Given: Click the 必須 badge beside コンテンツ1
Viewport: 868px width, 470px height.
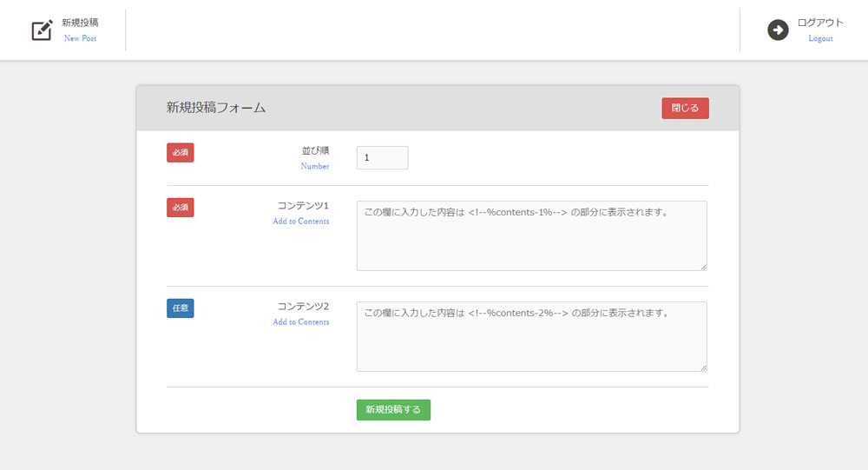Looking at the screenshot, I should coord(181,208).
